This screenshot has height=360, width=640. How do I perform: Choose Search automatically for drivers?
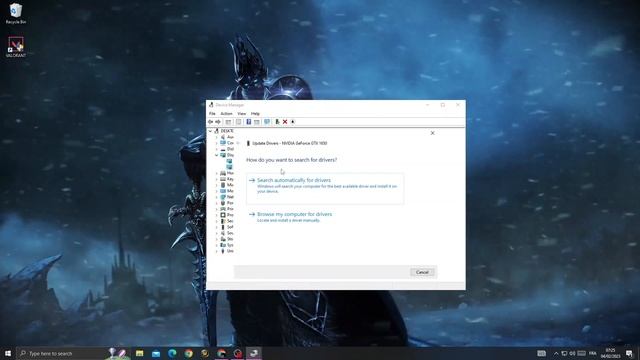pos(325,188)
